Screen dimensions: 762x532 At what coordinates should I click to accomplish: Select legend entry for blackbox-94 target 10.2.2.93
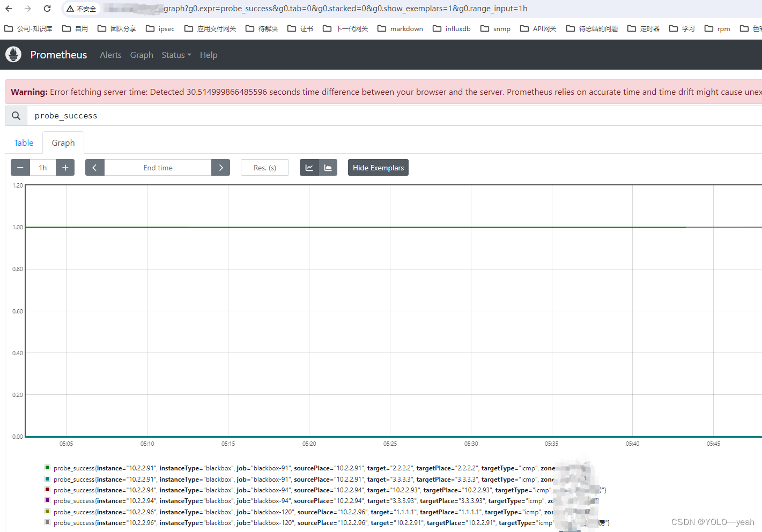[329, 490]
